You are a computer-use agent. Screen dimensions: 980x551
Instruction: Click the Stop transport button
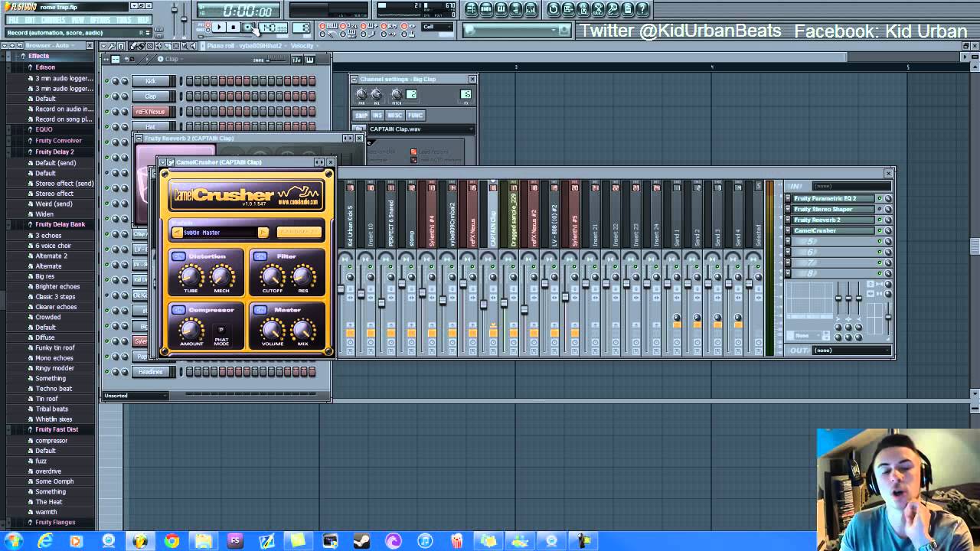pos(234,27)
